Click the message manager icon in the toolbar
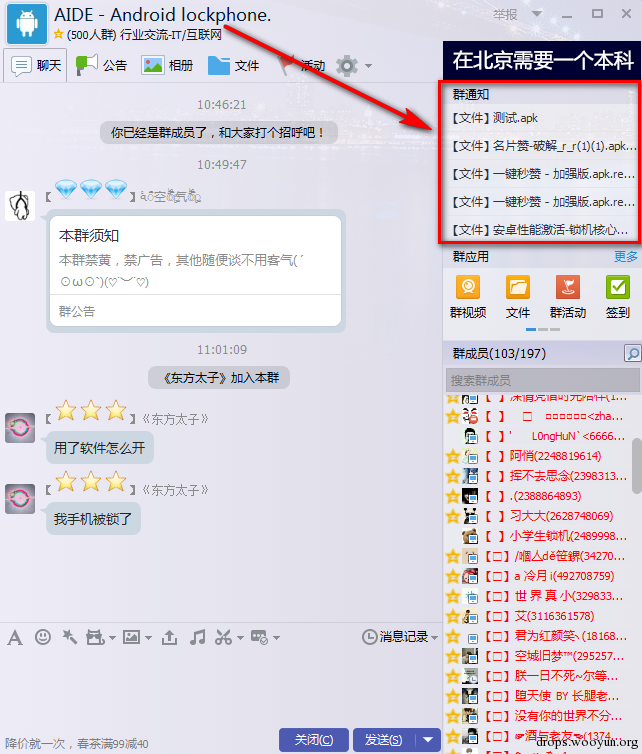Viewport: 642px width, 754px height. click(260, 638)
